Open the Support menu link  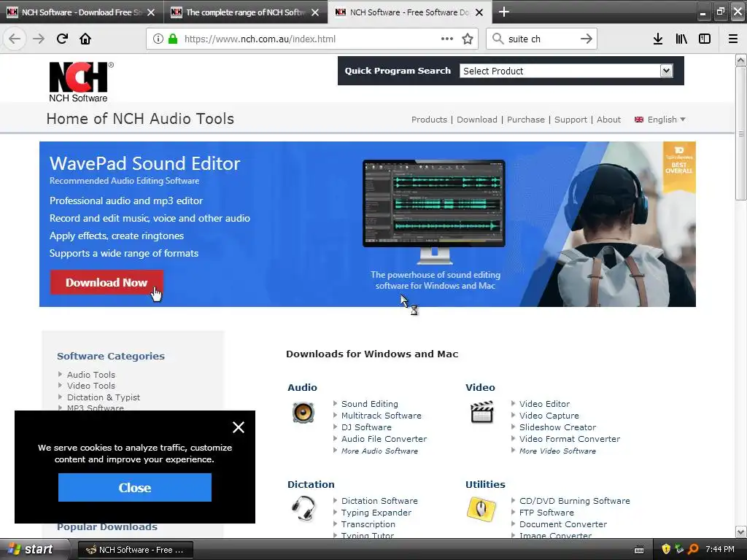570,120
